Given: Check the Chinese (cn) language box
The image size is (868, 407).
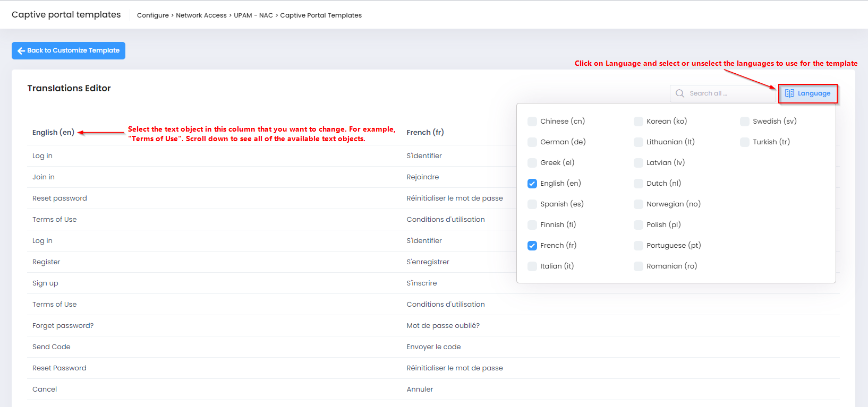Looking at the screenshot, I should 532,122.
